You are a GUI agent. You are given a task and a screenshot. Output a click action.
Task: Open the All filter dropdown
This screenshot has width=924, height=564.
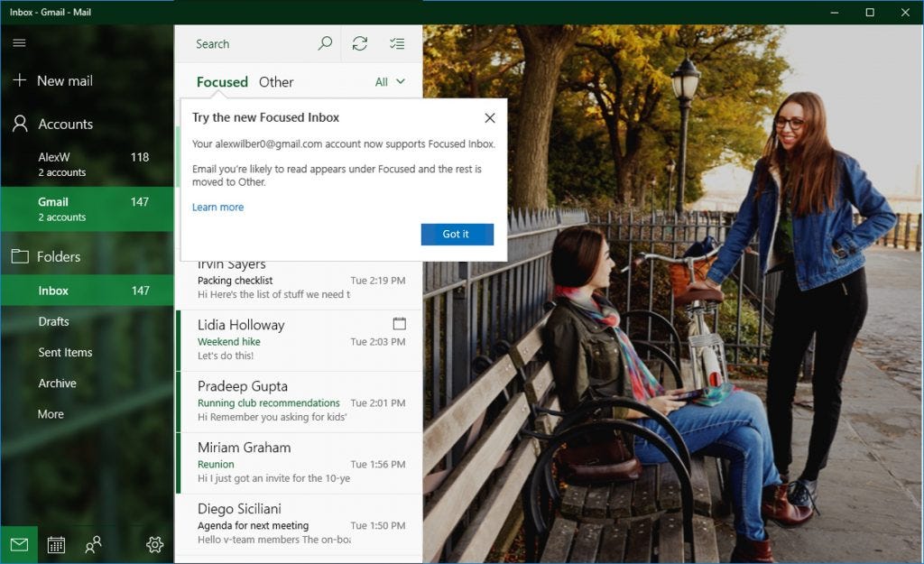click(x=388, y=81)
